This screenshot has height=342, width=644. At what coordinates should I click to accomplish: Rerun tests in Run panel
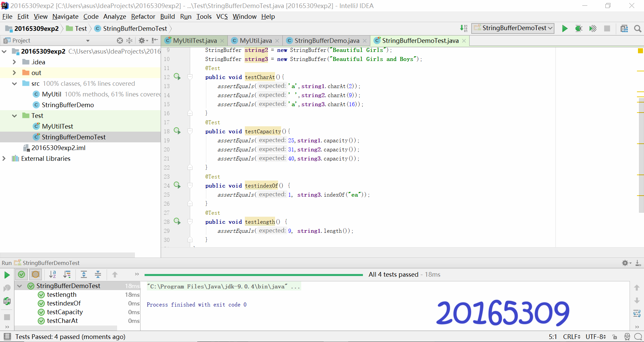point(7,275)
